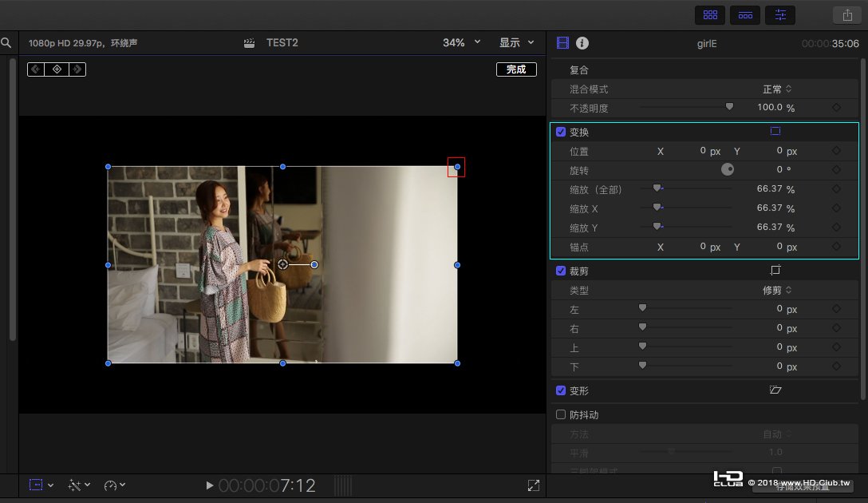Show the browser panel layout button
This screenshot has height=503, width=868.
click(x=709, y=14)
